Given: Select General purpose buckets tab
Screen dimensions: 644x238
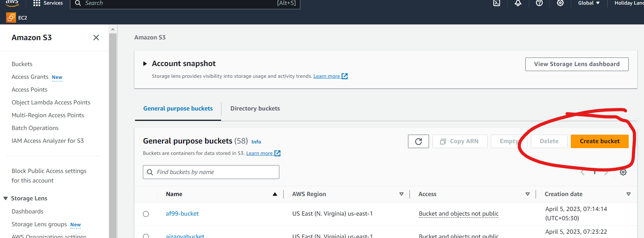Looking at the screenshot, I should (x=178, y=109).
